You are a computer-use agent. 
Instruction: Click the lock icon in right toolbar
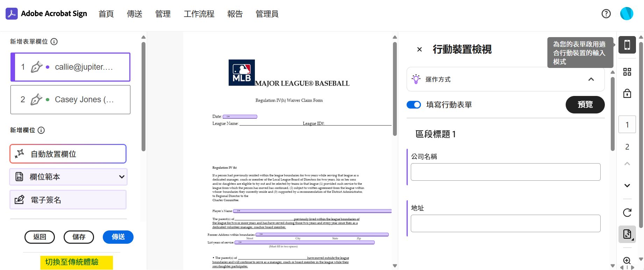pos(627,94)
